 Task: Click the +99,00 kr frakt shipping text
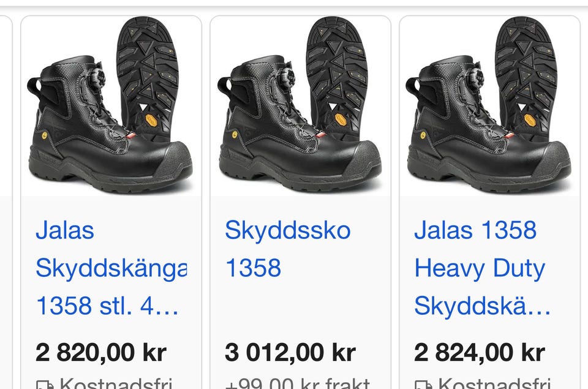pos(298,383)
